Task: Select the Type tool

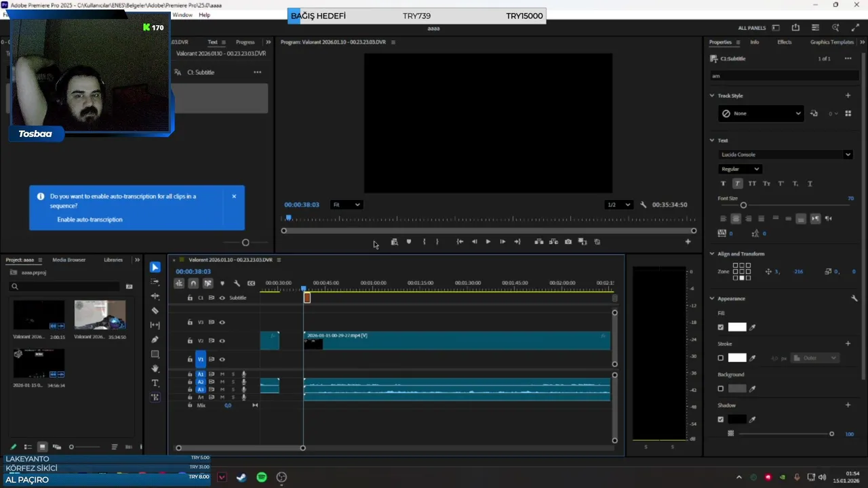Action: pos(155,383)
